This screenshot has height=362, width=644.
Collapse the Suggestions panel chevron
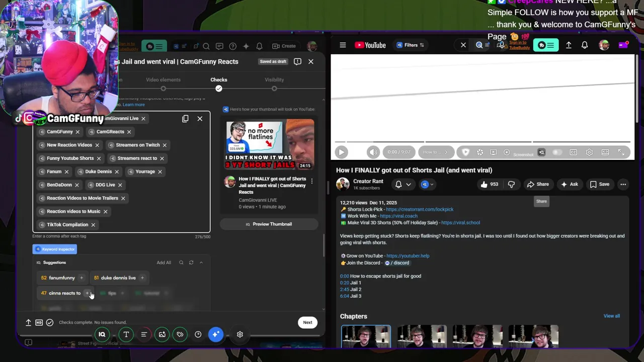tap(201, 262)
